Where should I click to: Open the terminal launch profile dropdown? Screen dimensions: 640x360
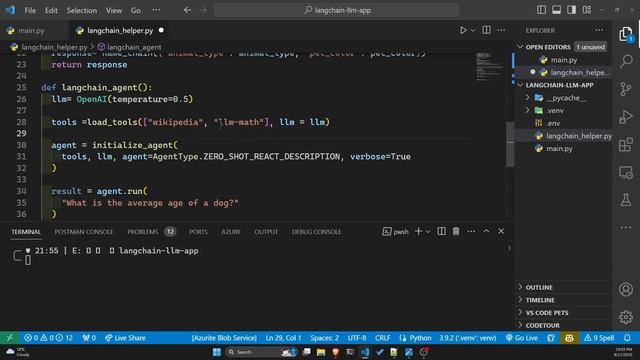[428, 232]
